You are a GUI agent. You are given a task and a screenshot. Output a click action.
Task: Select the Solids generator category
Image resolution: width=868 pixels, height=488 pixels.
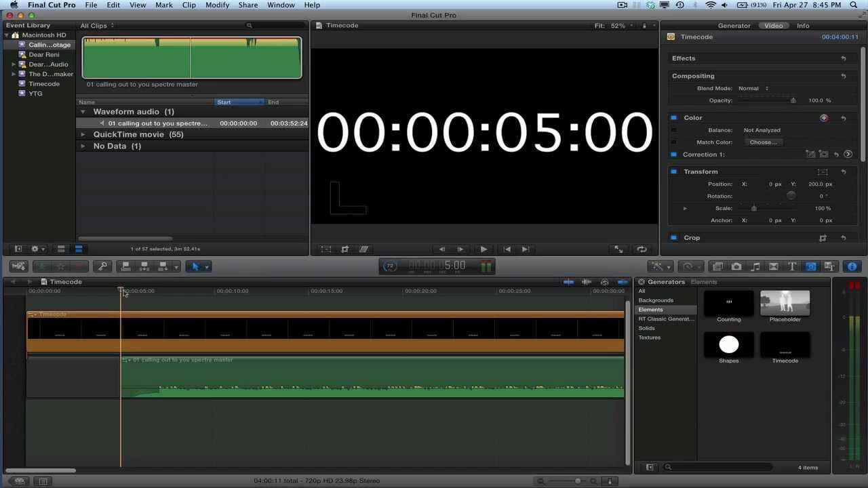pyautogui.click(x=646, y=328)
